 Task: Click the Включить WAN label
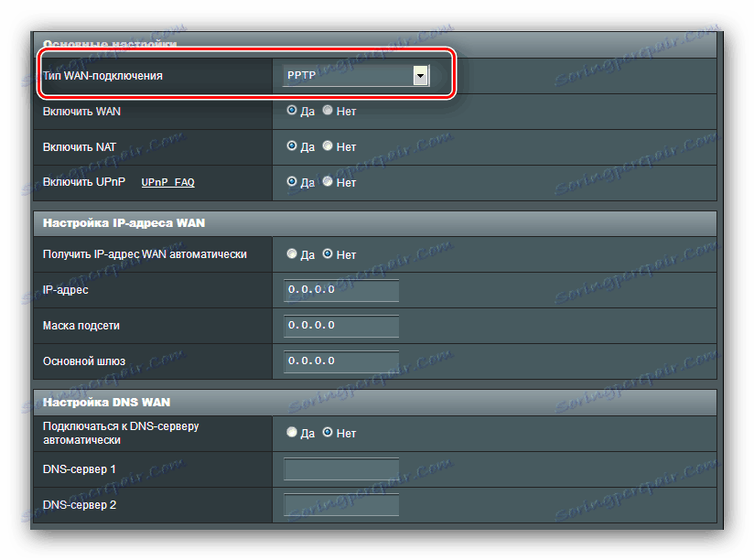[x=81, y=111]
